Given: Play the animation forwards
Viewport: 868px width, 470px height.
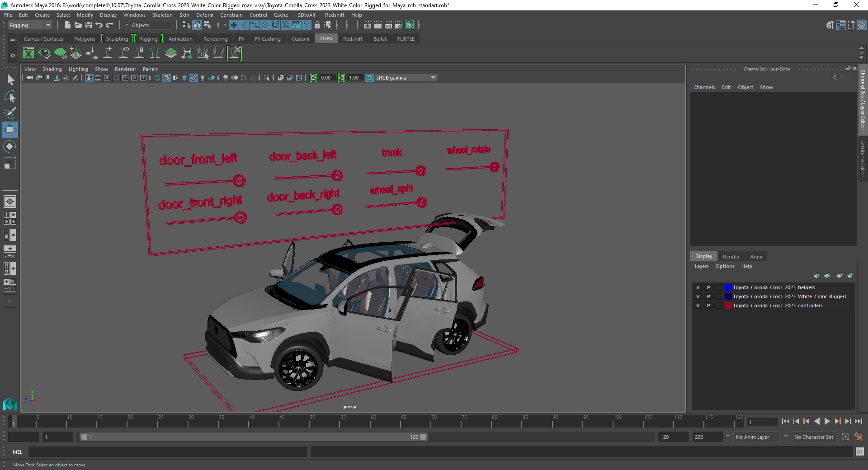Looking at the screenshot, I should point(827,421).
